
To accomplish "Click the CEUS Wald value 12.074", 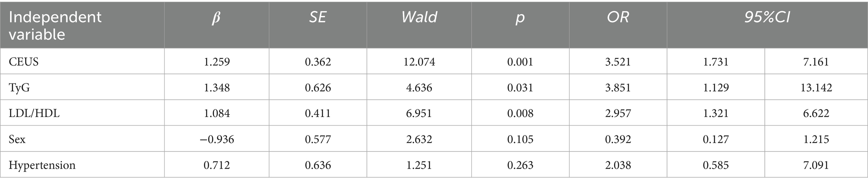I will pos(419,62).
